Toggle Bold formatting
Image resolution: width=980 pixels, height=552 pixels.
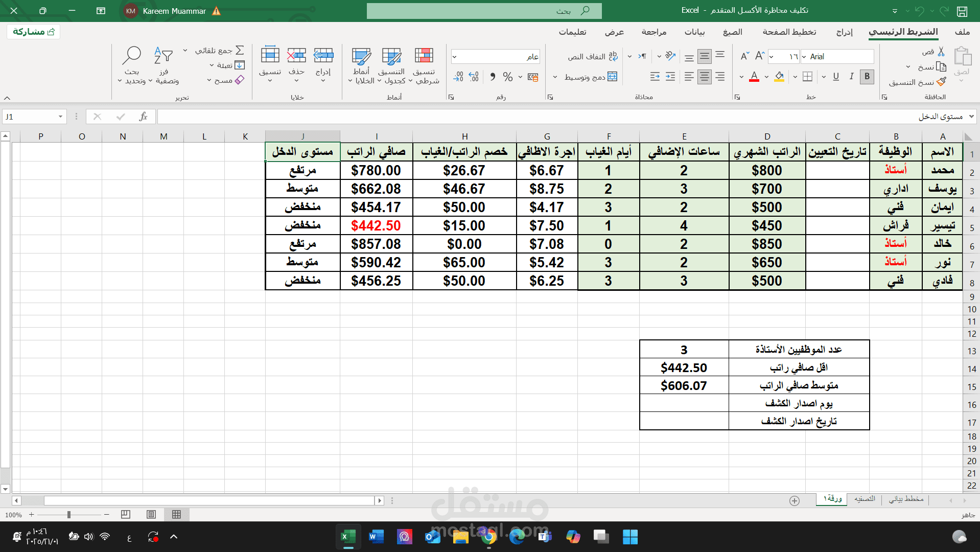click(x=867, y=77)
